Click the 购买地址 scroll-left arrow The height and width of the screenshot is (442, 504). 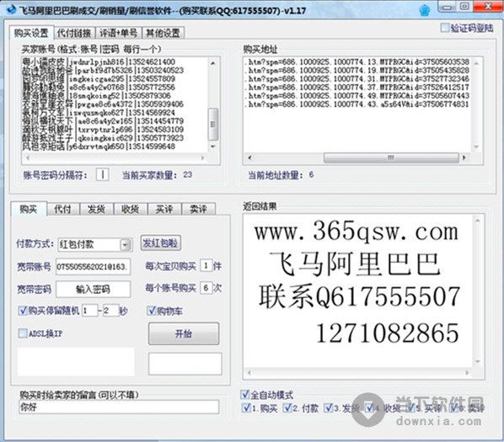(249, 157)
